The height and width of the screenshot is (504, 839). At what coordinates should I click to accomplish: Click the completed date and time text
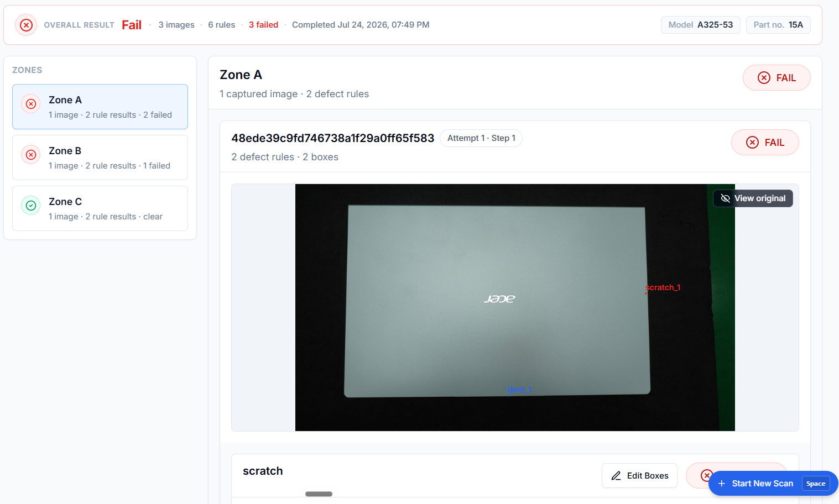(x=361, y=25)
